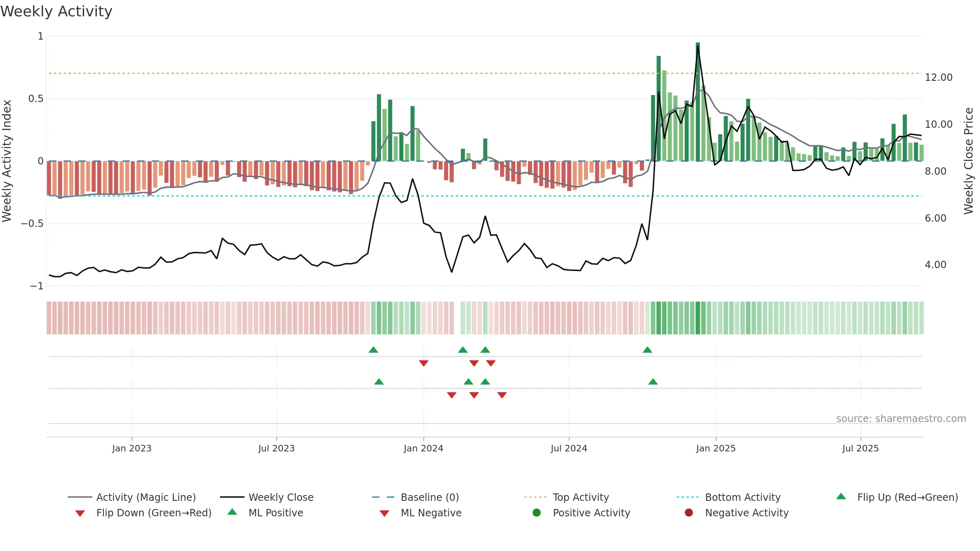
Task: Click the 4.00 price tick label
Action: [x=935, y=264]
